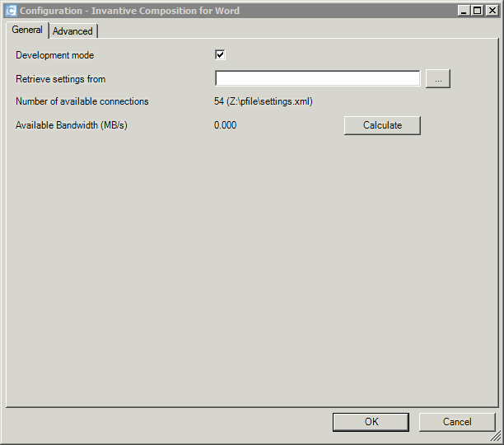The height and width of the screenshot is (445, 504).
Task: Click the Development mode label
Action: point(55,55)
